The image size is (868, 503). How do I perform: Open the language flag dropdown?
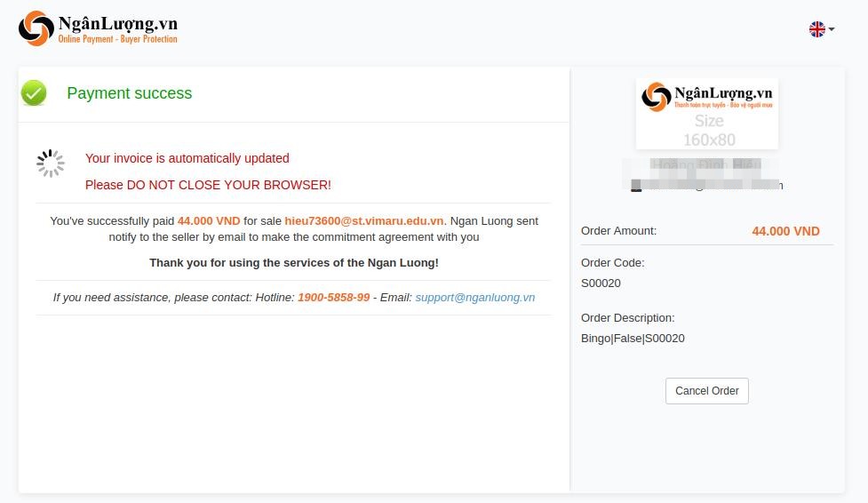pyautogui.click(x=822, y=28)
